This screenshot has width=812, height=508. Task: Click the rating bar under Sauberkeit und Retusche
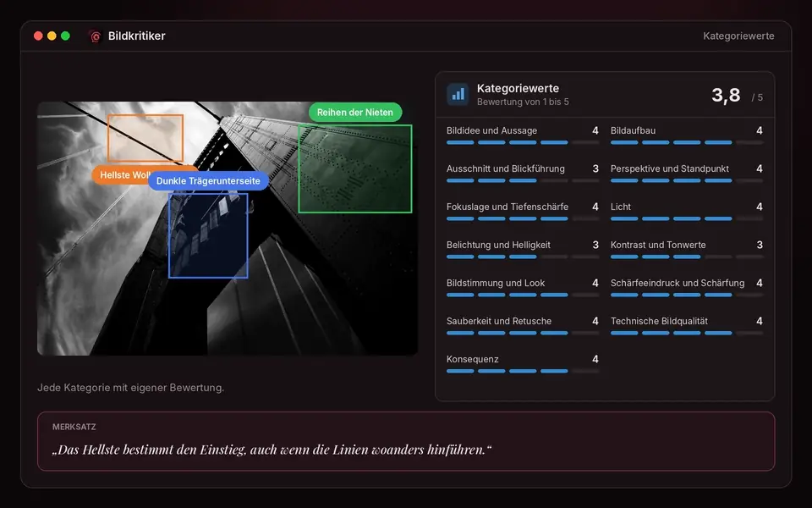(x=523, y=334)
